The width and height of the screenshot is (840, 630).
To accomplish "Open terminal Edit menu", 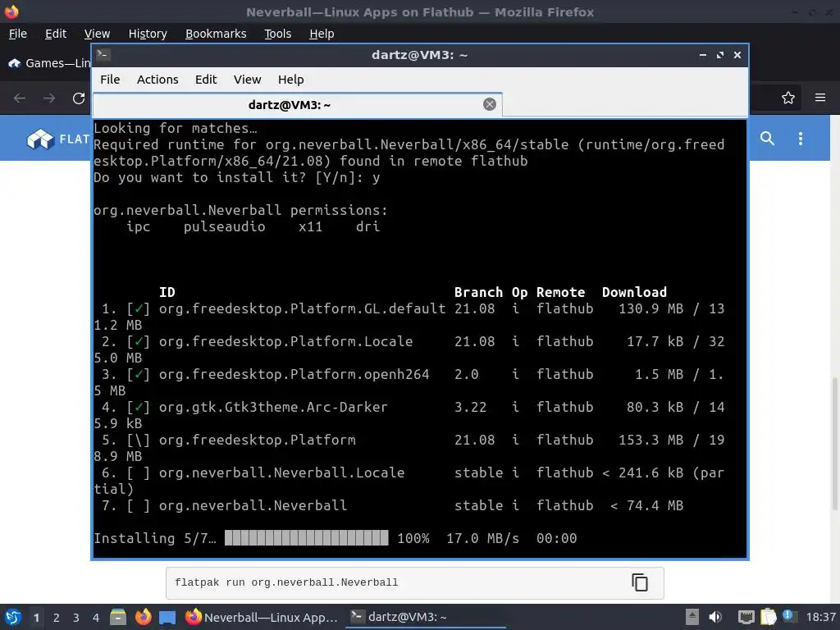I will (206, 80).
